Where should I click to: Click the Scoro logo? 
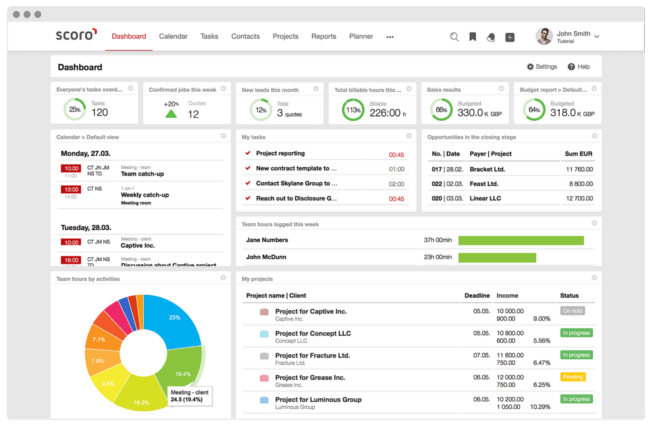[75, 36]
